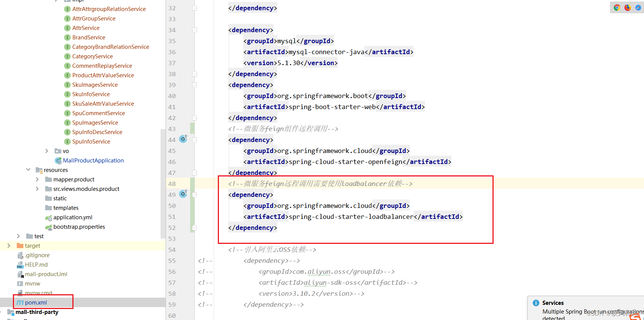
Task: Select mvnw.cmd in project tree
Action: pos(39,293)
